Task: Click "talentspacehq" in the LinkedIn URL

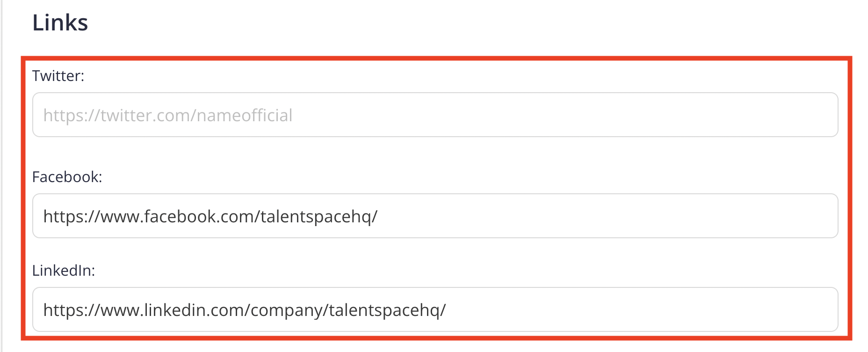Action: click(x=384, y=310)
